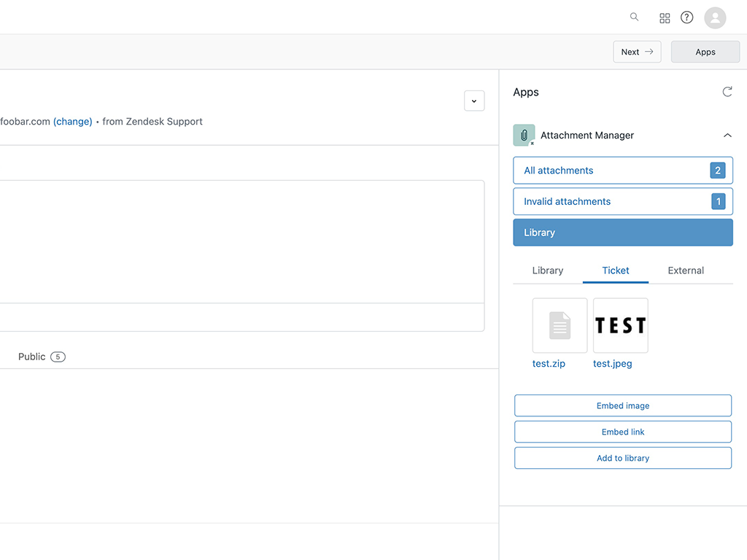Click the Attachment Manager paperclip icon
The width and height of the screenshot is (747, 560).
pyautogui.click(x=524, y=135)
